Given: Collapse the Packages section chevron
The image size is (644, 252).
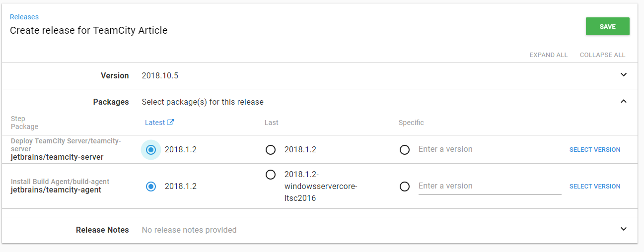Looking at the screenshot, I should [x=624, y=102].
